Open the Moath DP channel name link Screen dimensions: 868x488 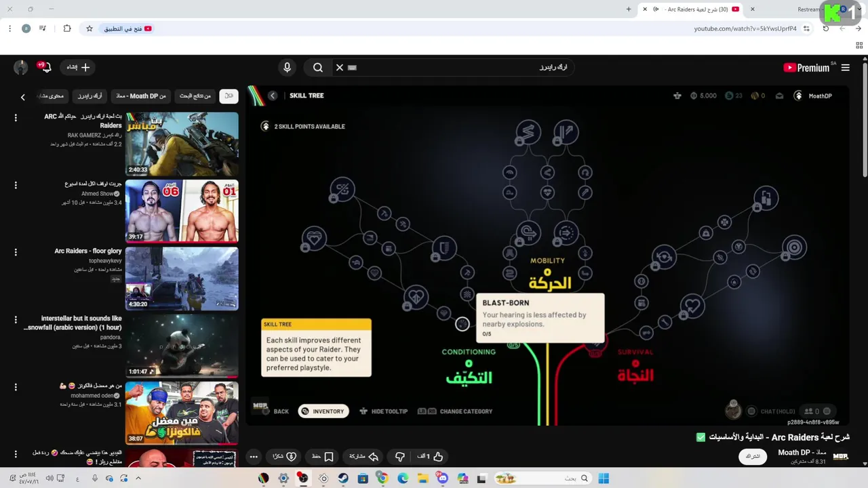(x=802, y=452)
